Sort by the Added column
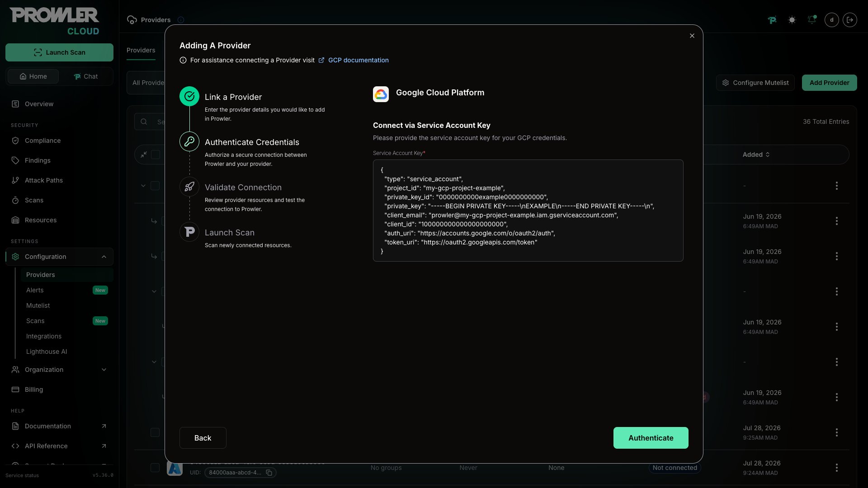The width and height of the screenshot is (868, 488). (x=756, y=155)
